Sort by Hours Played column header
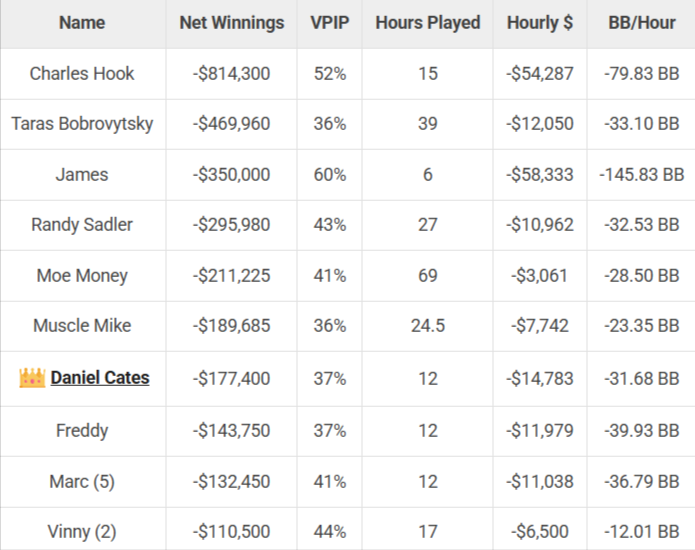This screenshot has height=550, width=695. 427,23
